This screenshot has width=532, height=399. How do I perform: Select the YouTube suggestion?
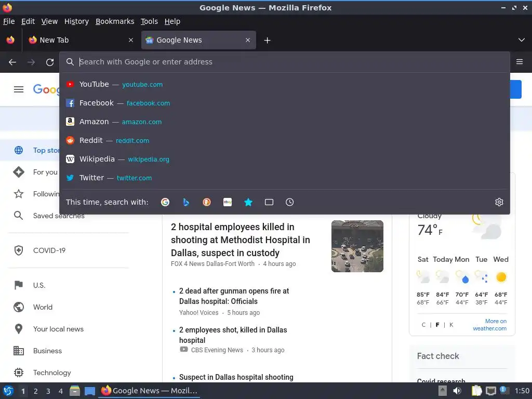[x=284, y=85]
